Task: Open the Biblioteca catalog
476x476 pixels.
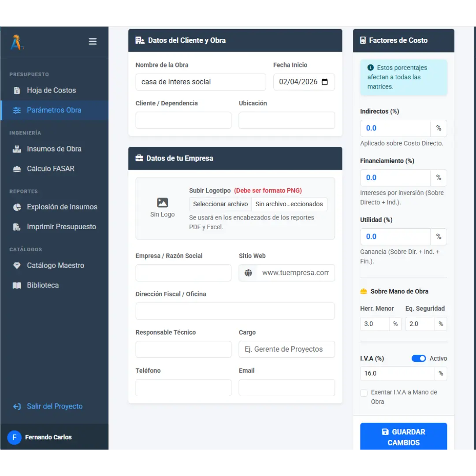Action: click(x=54, y=285)
